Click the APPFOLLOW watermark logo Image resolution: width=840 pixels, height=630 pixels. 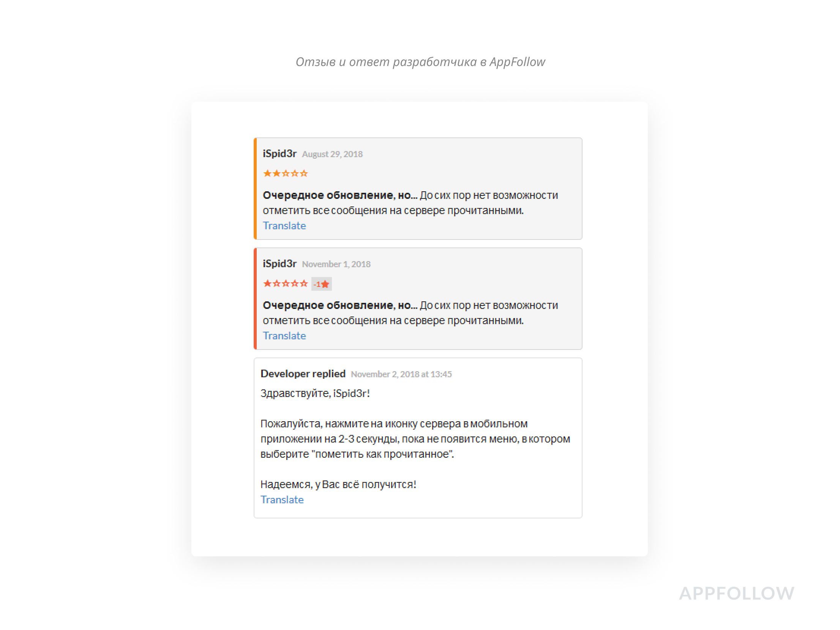(x=736, y=594)
